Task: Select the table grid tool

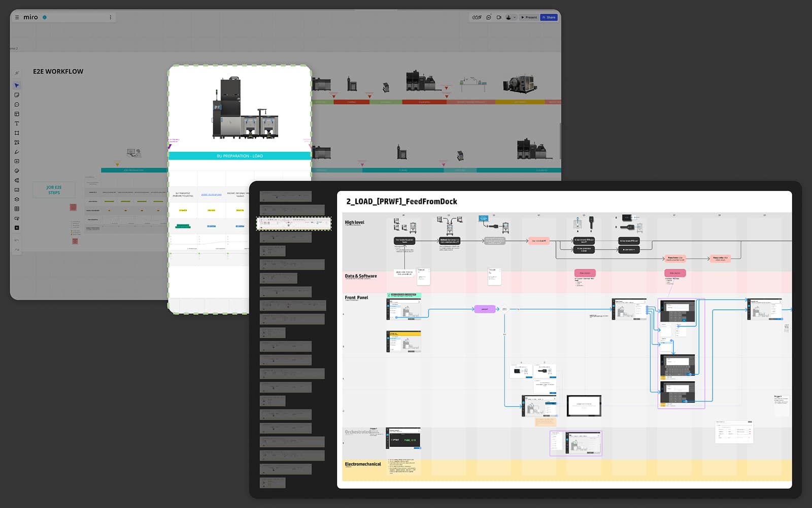Action: (x=17, y=209)
